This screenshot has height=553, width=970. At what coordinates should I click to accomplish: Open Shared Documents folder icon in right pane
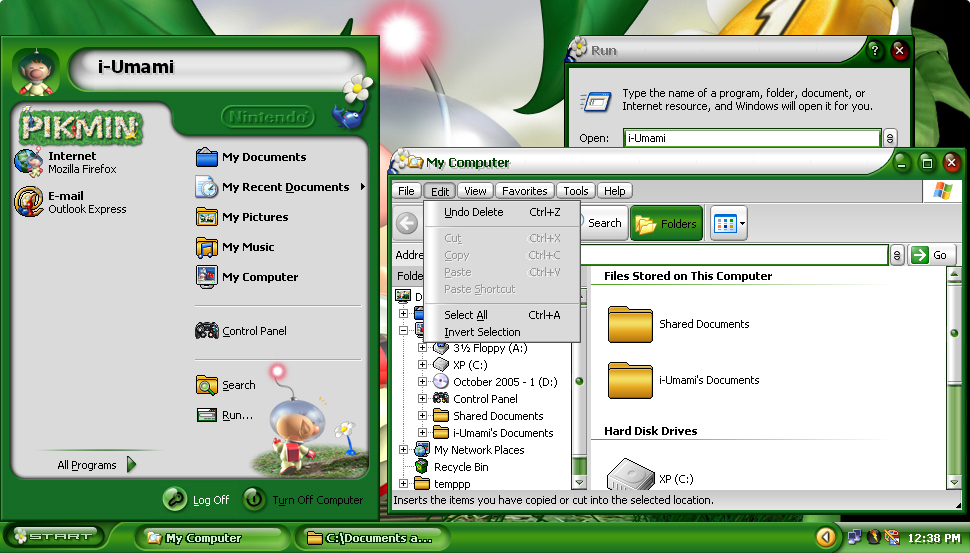click(630, 324)
